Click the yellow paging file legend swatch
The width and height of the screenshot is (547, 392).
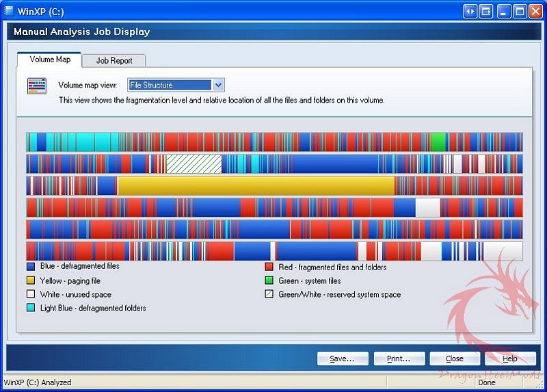point(31,280)
